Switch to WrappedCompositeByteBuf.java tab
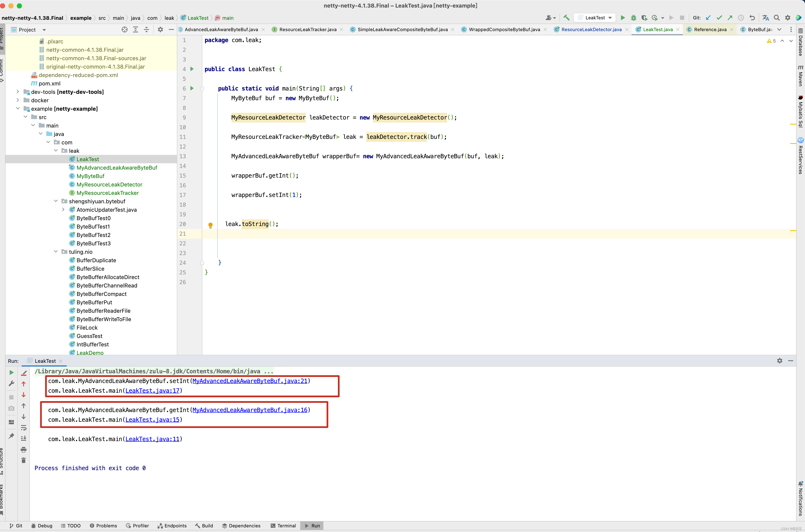The height and width of the screenshot is (532, 805). coord(504,29)
